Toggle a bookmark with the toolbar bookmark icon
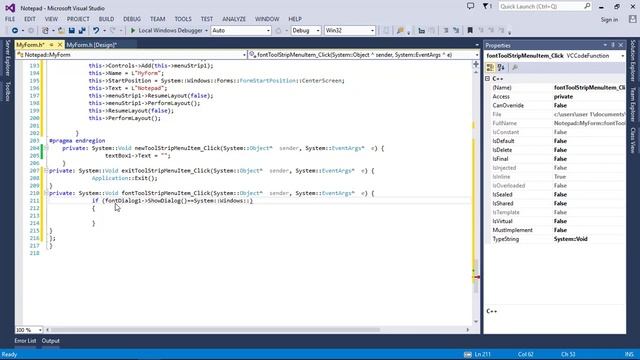This screenshot has width=640, height=360. point(470,31)
